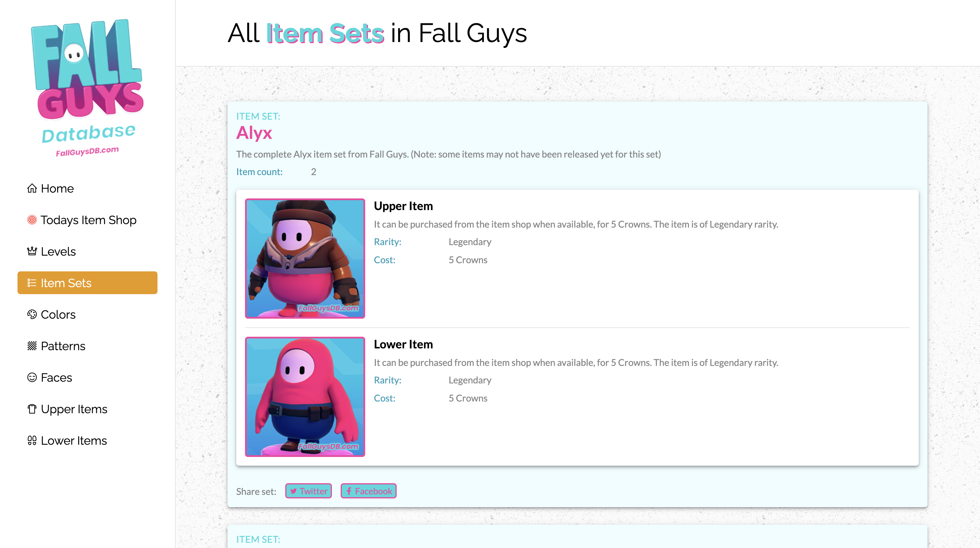Click the Upper Items shirt icon
Viewport: 980px width, 548px height.
coord(32,409)
